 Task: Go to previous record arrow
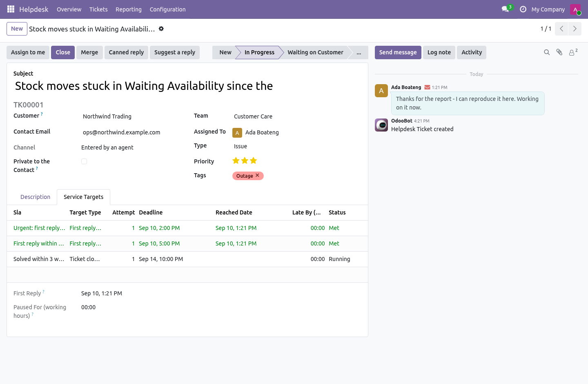pyautogui.click(x=561, y=29)
